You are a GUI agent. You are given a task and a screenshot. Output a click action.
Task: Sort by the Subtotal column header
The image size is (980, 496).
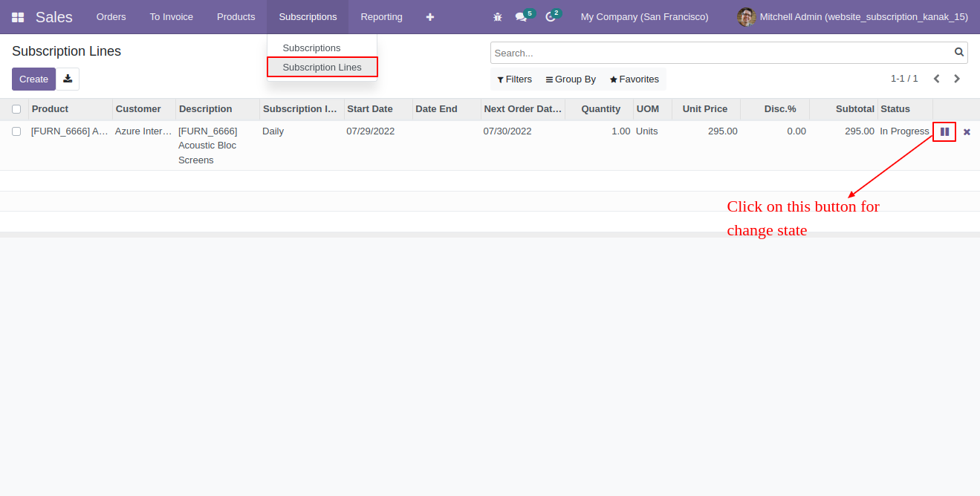(x=843, y=109)
